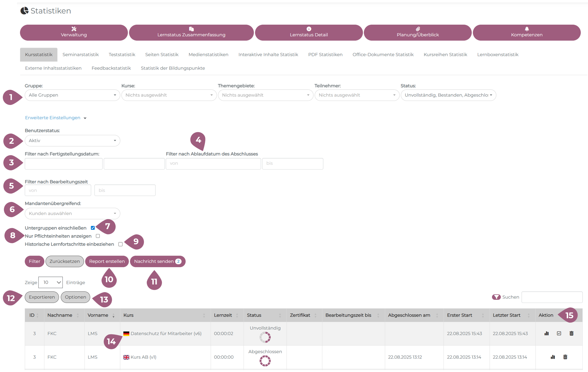Open the entries-per-page dropdown showing 10

point(50,282)
